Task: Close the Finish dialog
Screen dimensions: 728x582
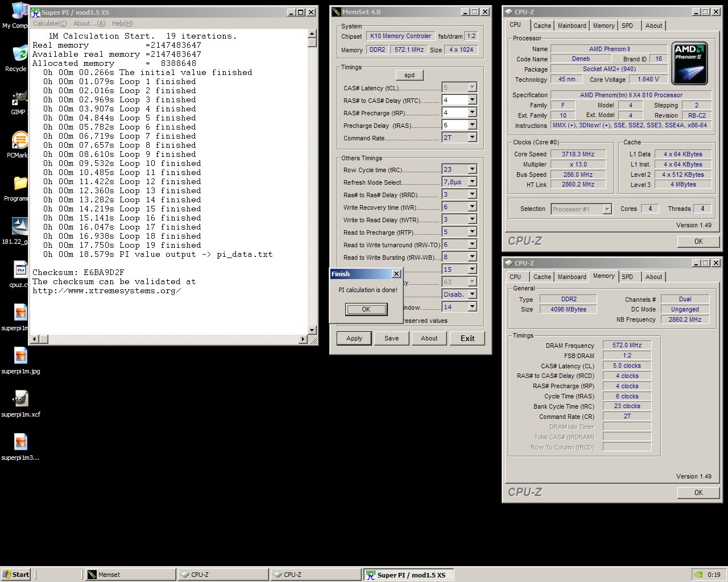Action: [x=396, y=274]
